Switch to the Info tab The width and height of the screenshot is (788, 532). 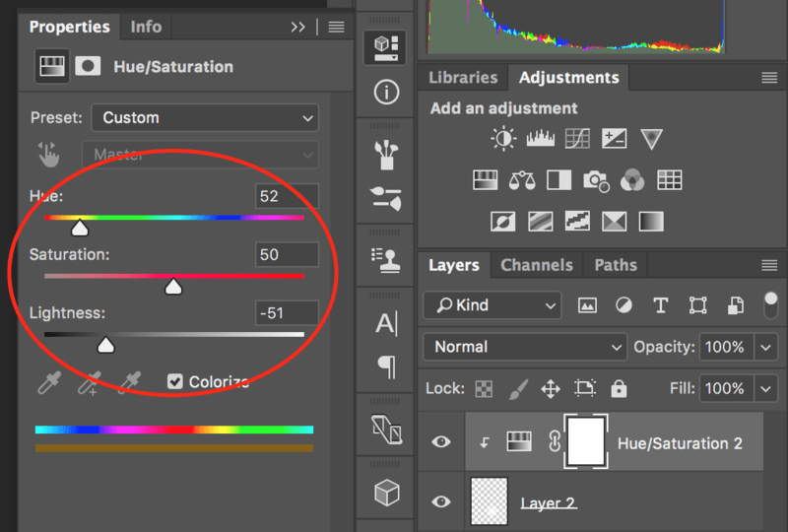coord(146,27)
